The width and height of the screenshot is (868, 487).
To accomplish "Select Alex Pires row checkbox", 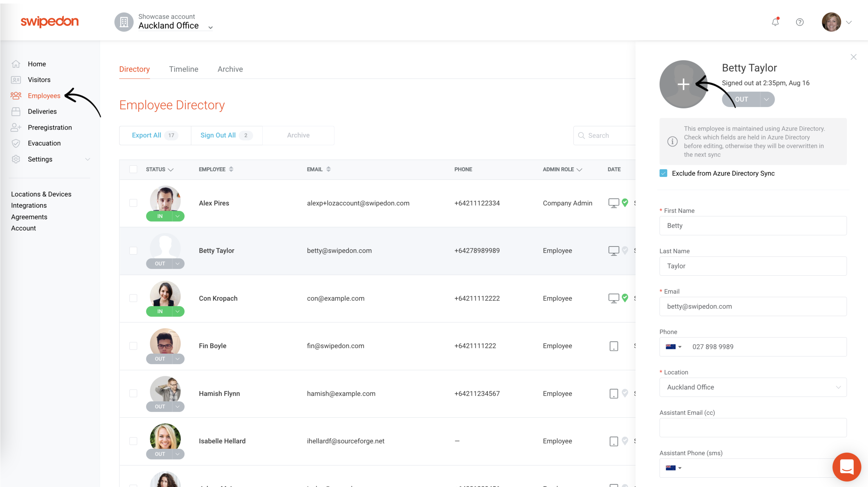I will [134, 203].
